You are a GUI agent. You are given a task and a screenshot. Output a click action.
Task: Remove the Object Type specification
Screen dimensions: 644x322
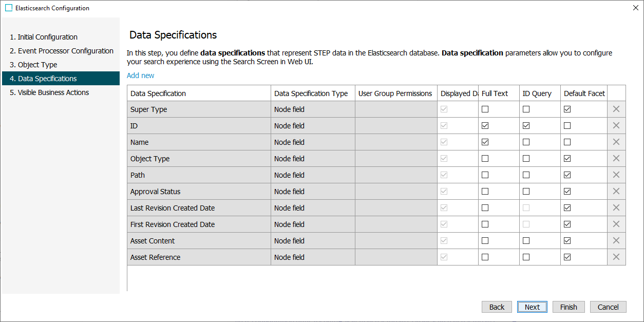616,159
